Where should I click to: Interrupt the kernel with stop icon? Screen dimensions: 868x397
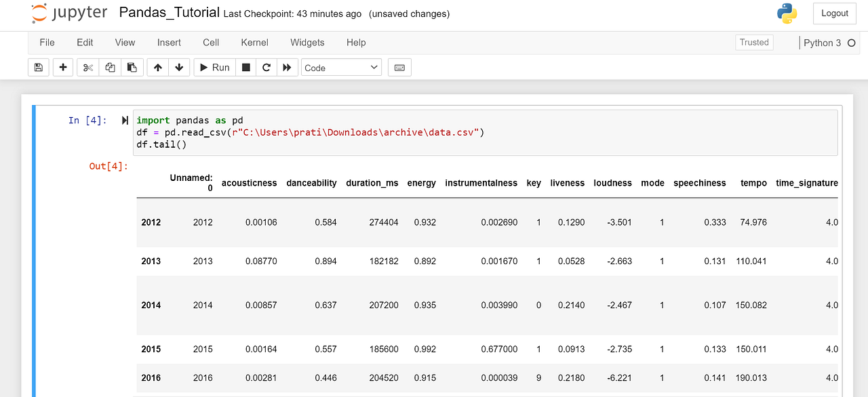[245, 67]
